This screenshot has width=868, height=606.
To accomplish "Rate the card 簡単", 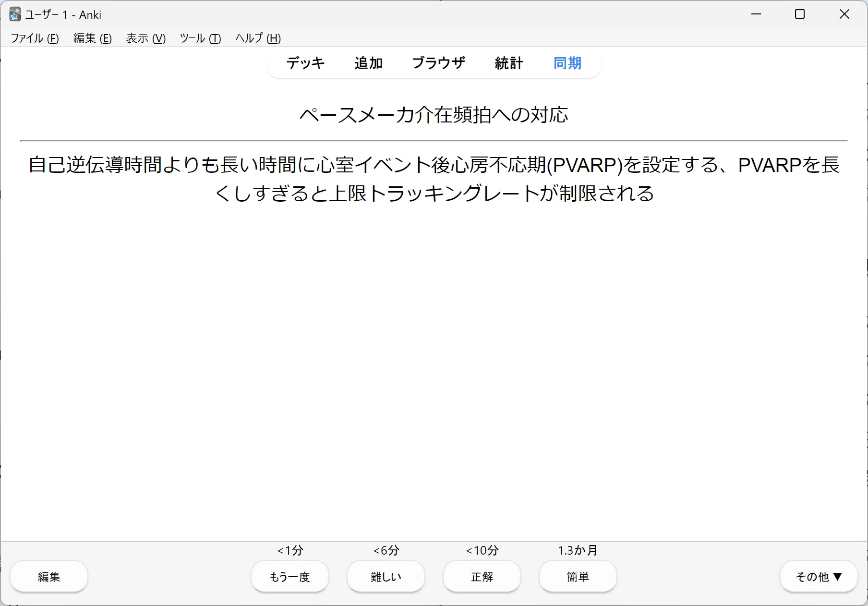I will click(578, 577).
